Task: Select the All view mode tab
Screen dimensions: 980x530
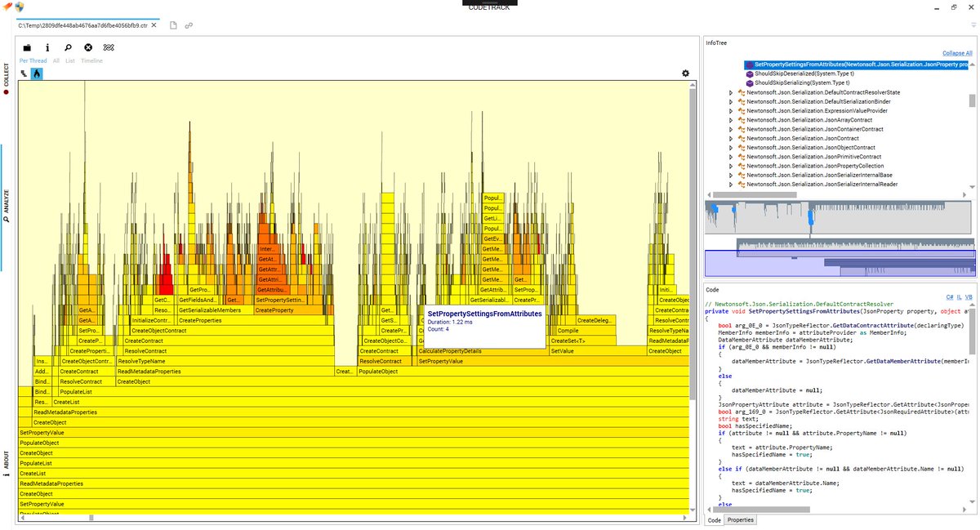Action: click(56, 60)
